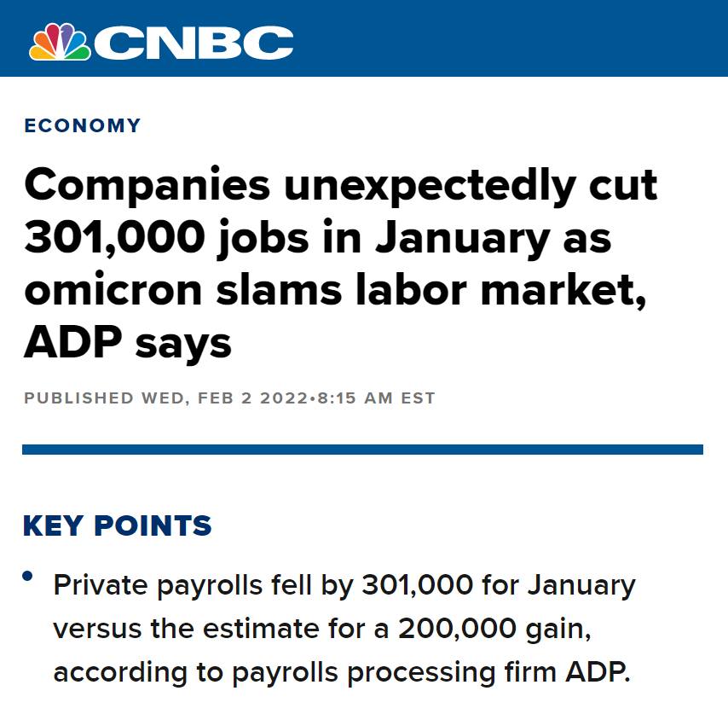Click the KEY POINTS heading
This screenshot has width=728, height=714.
tap(117, 525)
